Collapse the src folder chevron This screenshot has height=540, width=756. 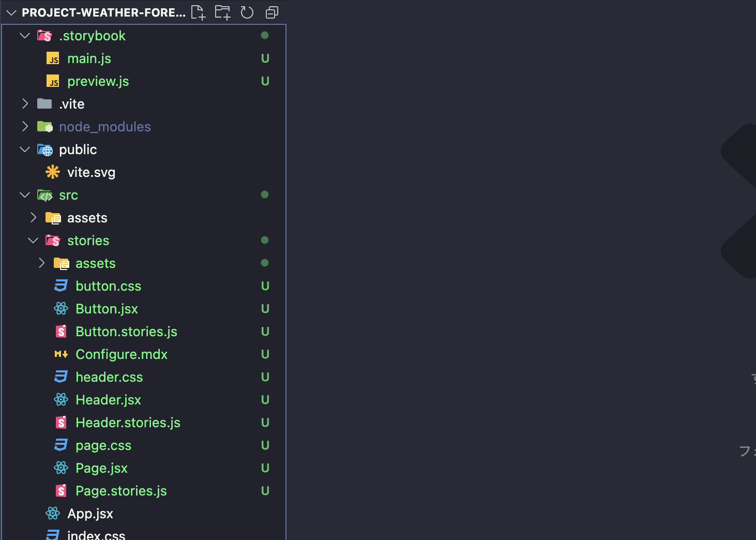pyautogui.click(x=25, y=195)
